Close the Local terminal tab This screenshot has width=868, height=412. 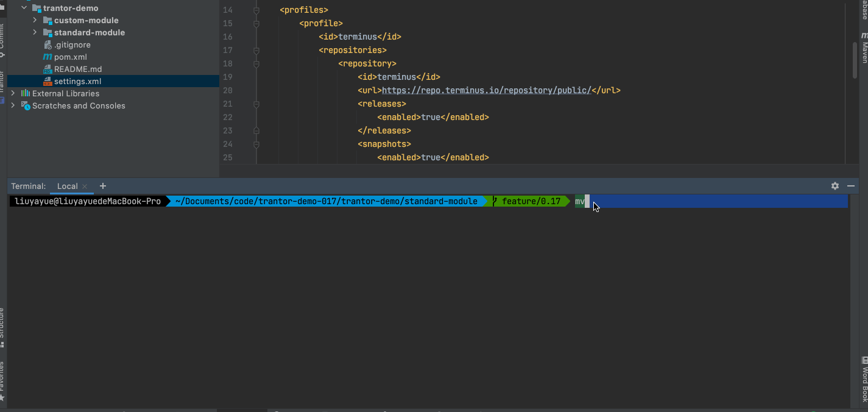(x=84, y=186)
